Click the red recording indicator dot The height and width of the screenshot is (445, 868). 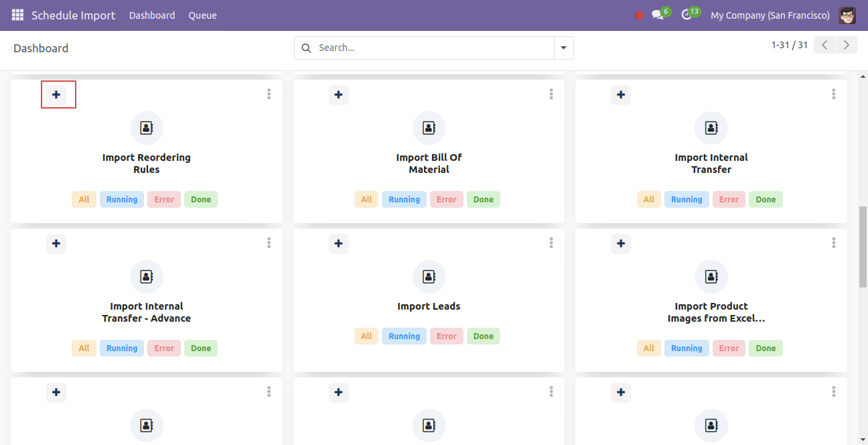click(x=639, y=15)
